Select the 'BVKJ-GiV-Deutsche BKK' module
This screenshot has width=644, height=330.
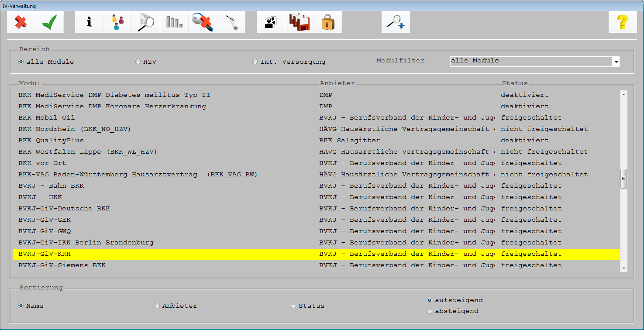pos(317,209)
